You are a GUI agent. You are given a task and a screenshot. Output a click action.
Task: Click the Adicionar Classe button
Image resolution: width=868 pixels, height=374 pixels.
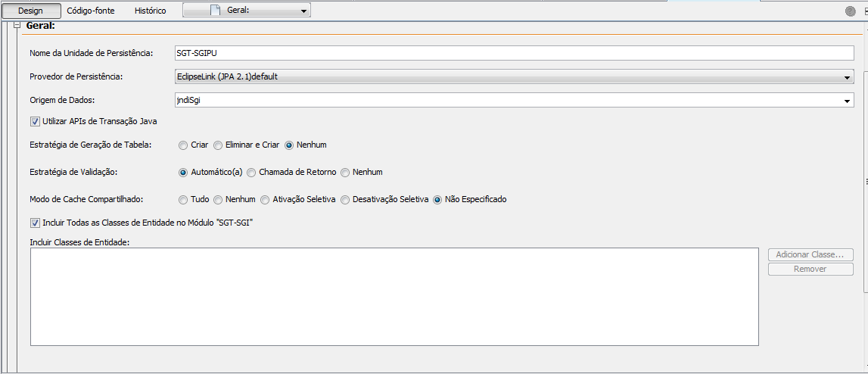click(x=810, y=255)
